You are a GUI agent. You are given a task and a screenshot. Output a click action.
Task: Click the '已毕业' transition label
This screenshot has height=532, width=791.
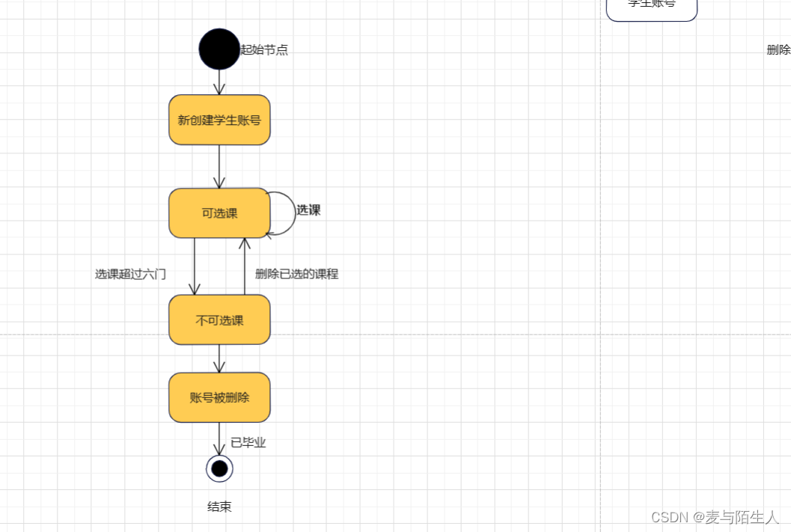(248, 442)
